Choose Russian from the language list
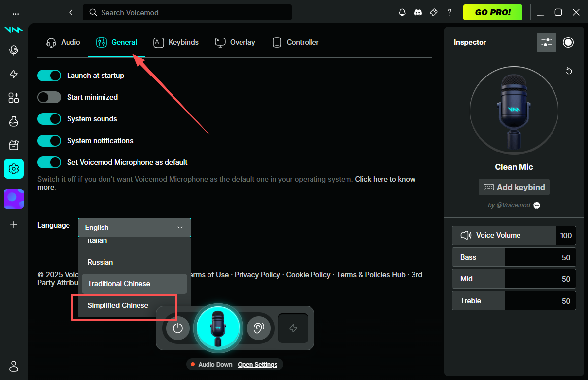 (x=134, y=262)
